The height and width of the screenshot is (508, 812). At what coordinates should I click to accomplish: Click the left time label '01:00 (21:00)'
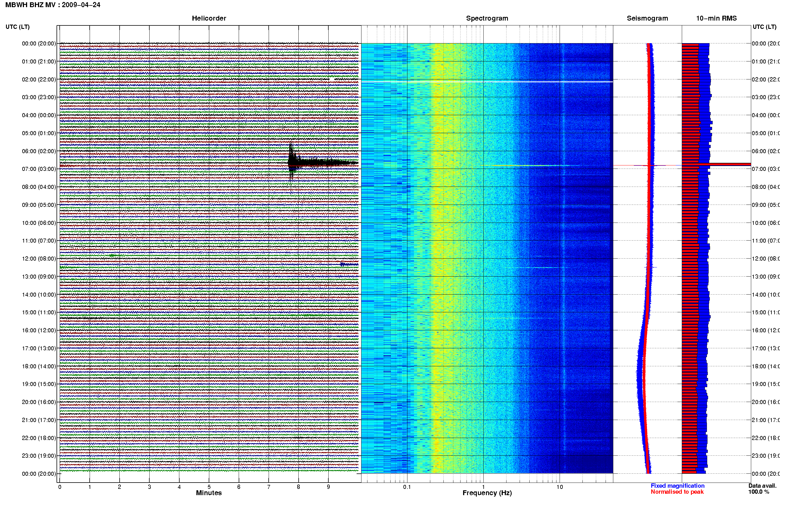click(39, 61)
